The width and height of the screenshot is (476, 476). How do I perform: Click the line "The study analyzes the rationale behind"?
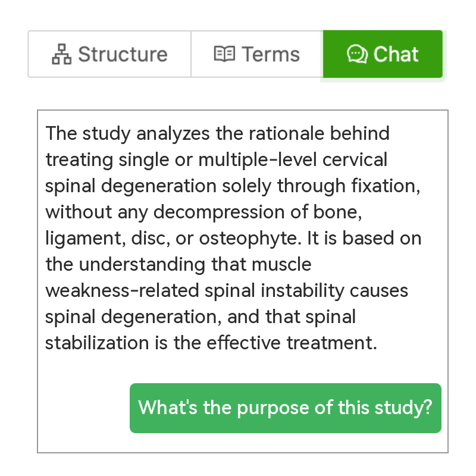coord(217,133)
